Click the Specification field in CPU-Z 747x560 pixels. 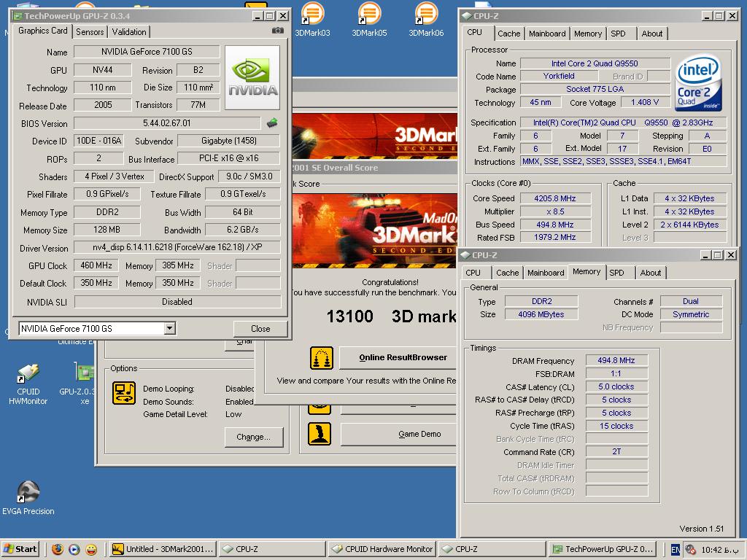tap(623, 122)
